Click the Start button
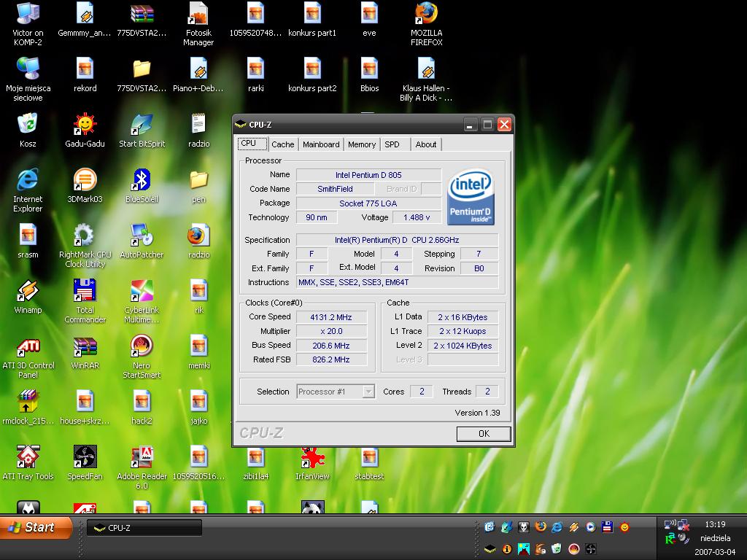747x560 pixels. point(36,528)
